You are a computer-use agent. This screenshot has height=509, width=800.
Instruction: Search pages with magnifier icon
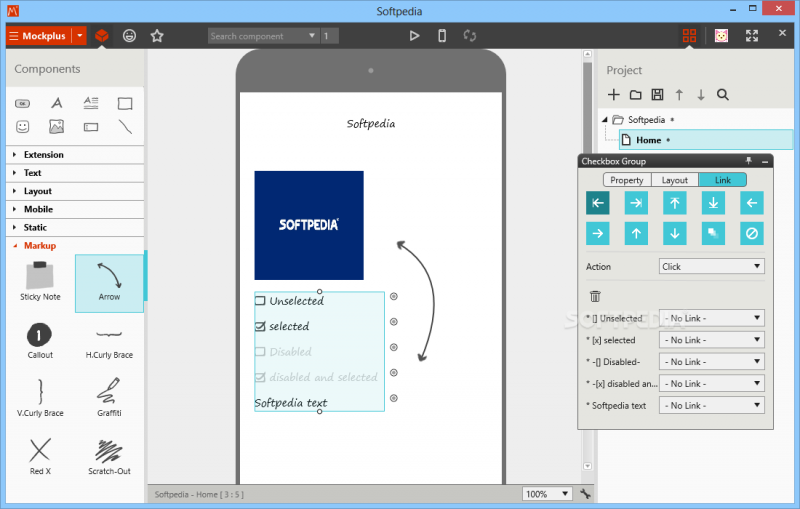722,94
